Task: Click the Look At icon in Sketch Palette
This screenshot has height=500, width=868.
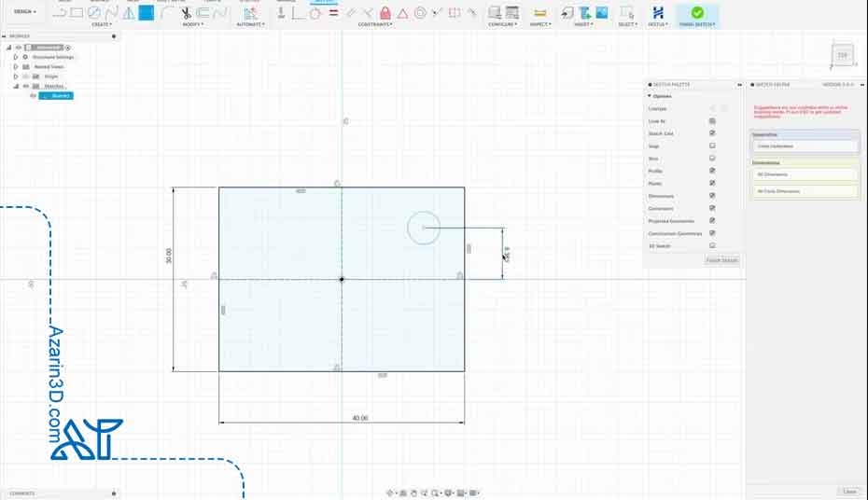Action: click(x=712, y=121)
